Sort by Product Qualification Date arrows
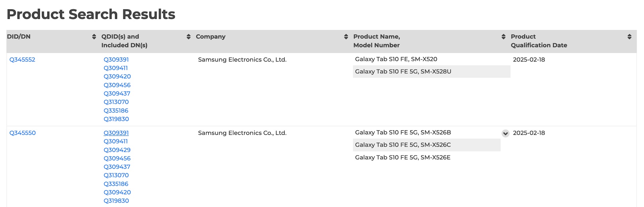Screen dimensions: 644x207 (x=629, y=37)
